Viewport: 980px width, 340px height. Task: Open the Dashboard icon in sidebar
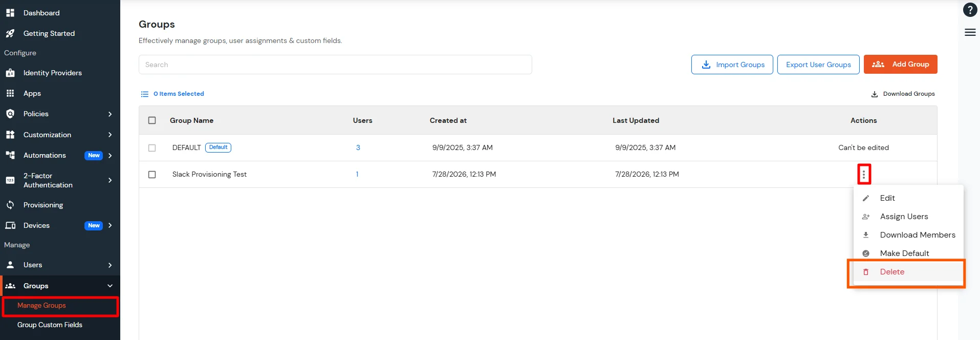click(x=10, y=13)
